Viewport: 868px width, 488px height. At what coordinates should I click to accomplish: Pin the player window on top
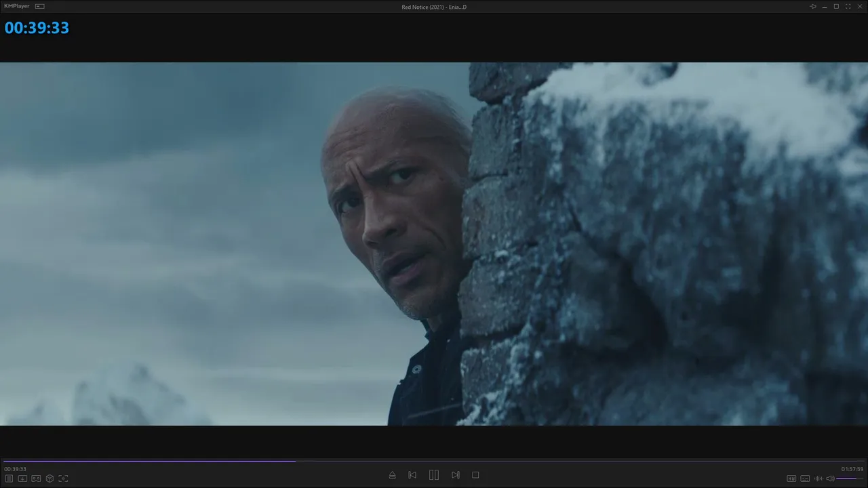pyautogui.click(x=813, y=7)
